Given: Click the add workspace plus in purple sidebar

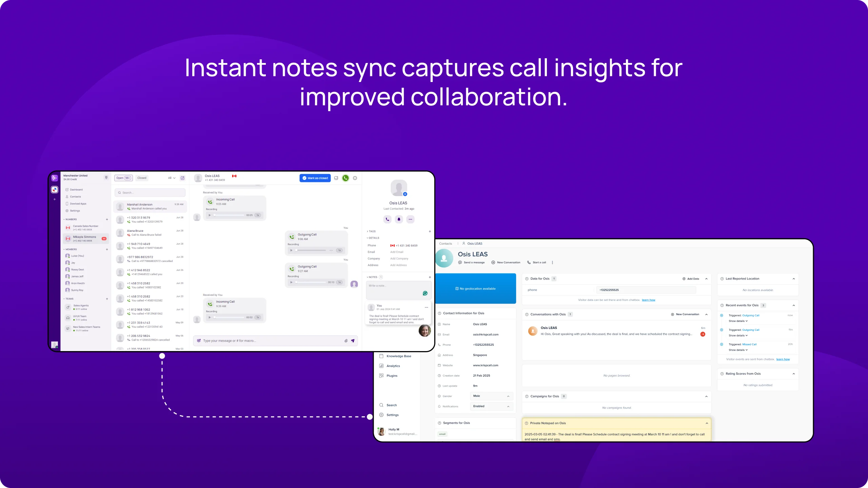Looking at the screenshot, I should point(55,199).
